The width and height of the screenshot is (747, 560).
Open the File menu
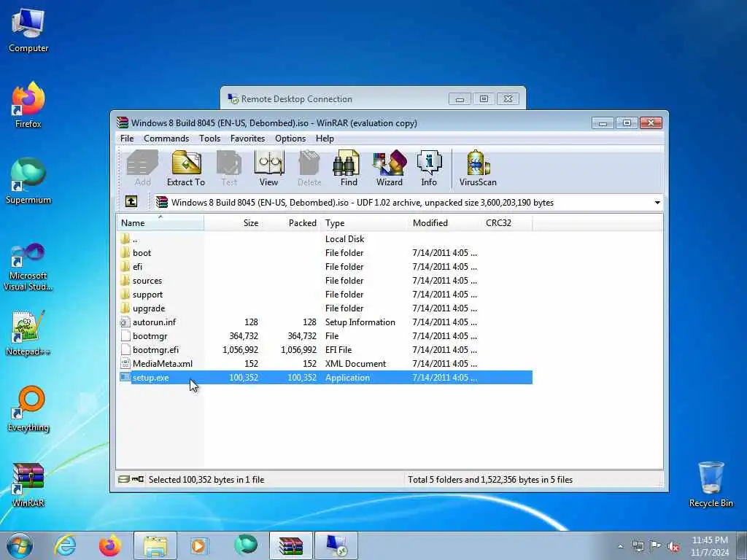coord(127,138)
